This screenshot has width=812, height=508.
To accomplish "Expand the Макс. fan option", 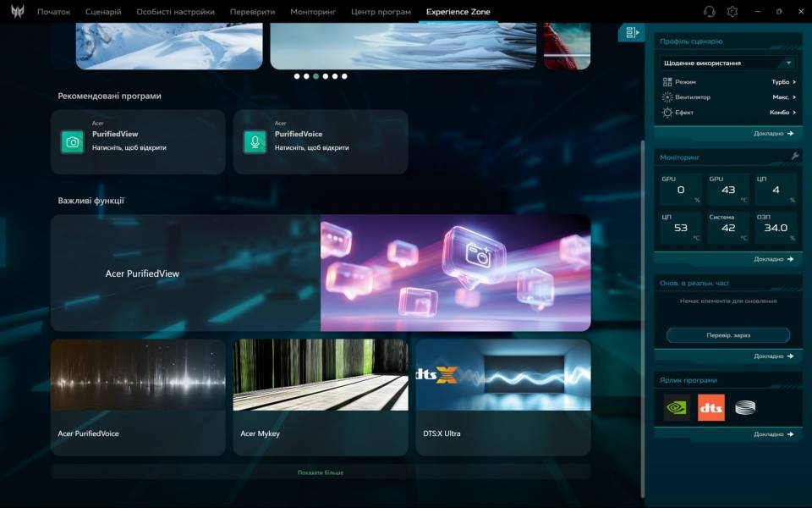I will (784, 97).
